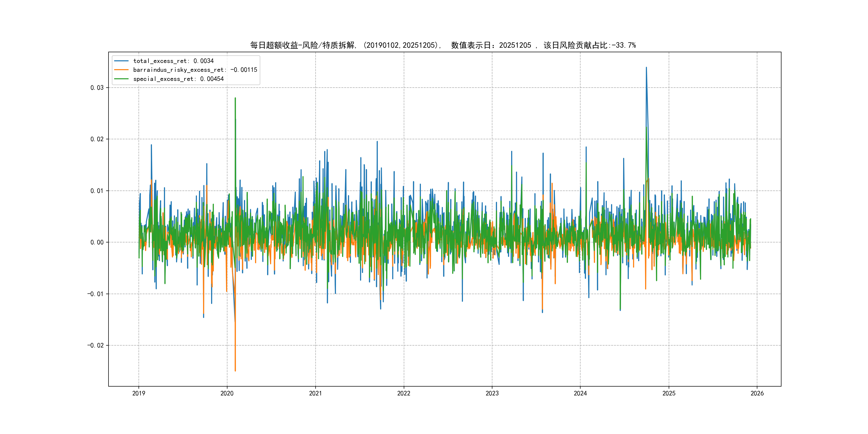Click the -0.02 y-axis tick label

[x=95, y=345]
